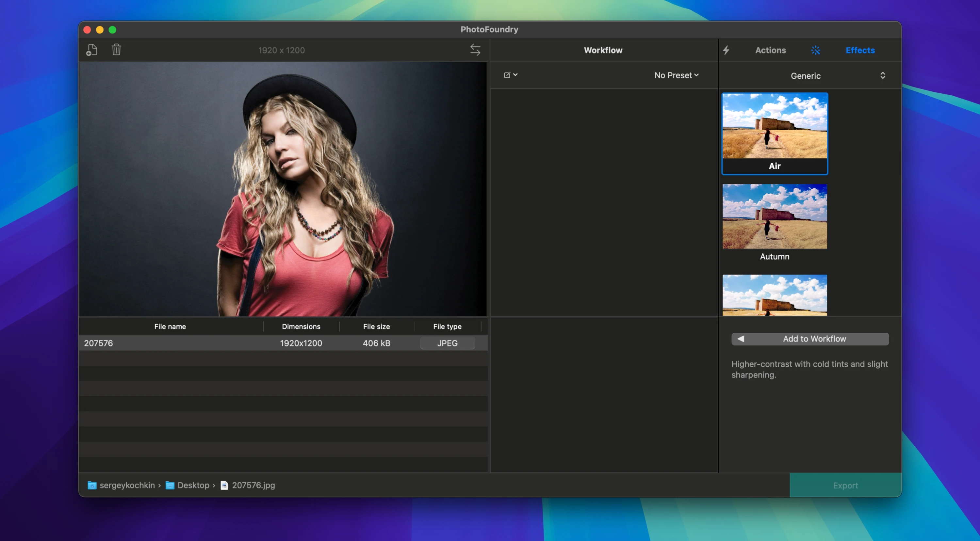Click the Desktop folder in path bar
Image resolution: width=980 pixels, height=541 pixels.
[193, 485]
